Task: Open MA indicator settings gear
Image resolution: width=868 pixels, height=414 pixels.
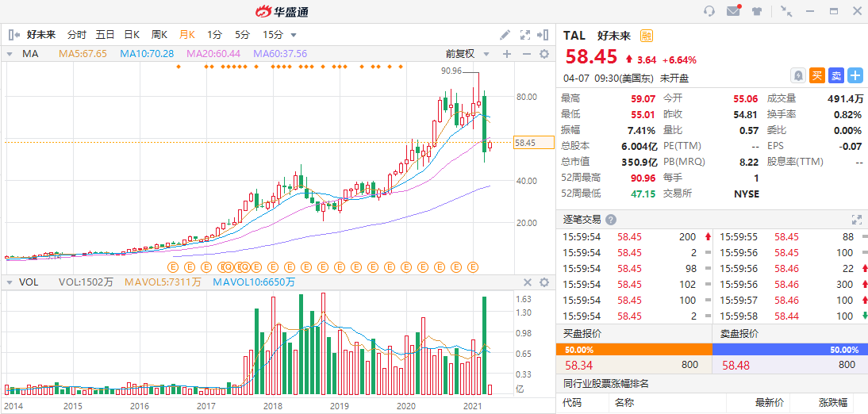Action: tap(544, 54)
